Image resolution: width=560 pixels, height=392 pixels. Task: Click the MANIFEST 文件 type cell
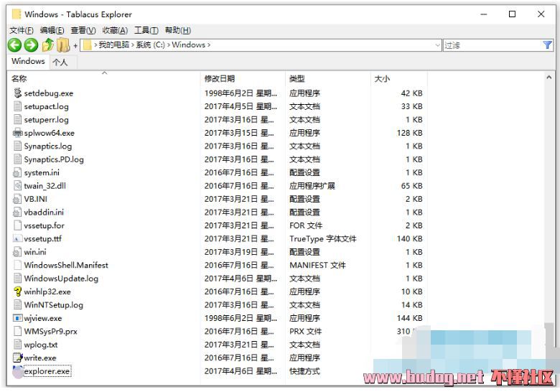click(x=317, y=265)
